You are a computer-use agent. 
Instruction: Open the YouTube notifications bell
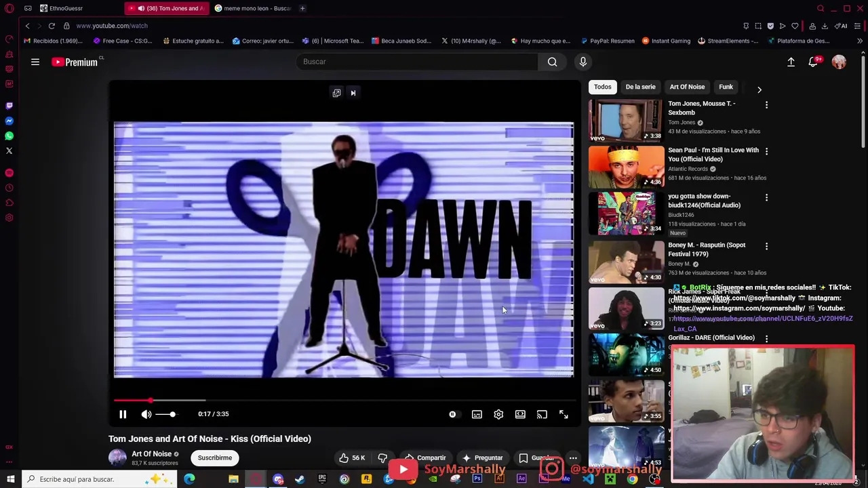tap(814, 62)
